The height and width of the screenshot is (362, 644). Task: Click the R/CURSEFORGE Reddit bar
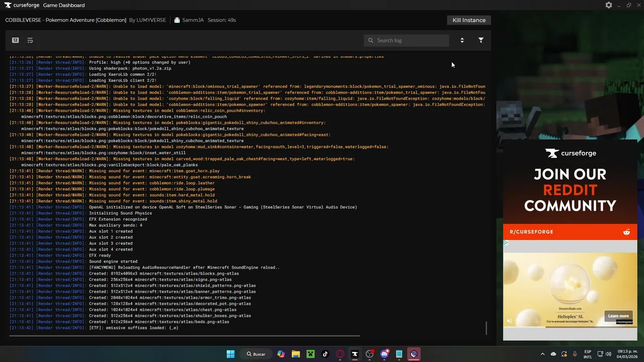(570, 232)
